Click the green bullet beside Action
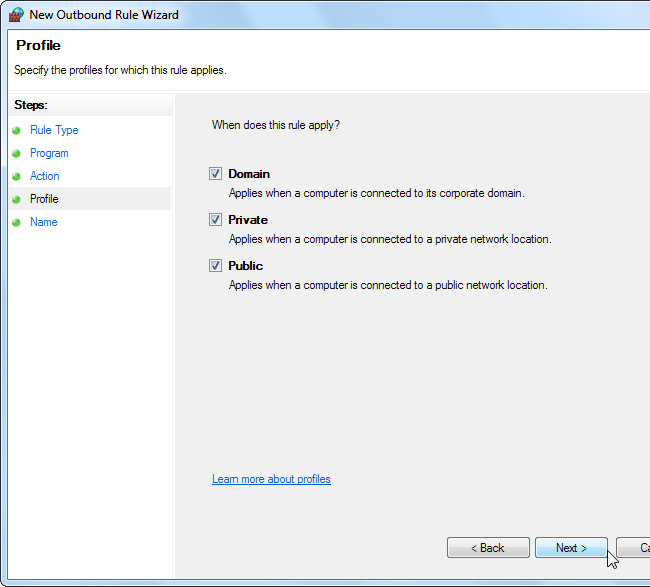 (16, 176)
